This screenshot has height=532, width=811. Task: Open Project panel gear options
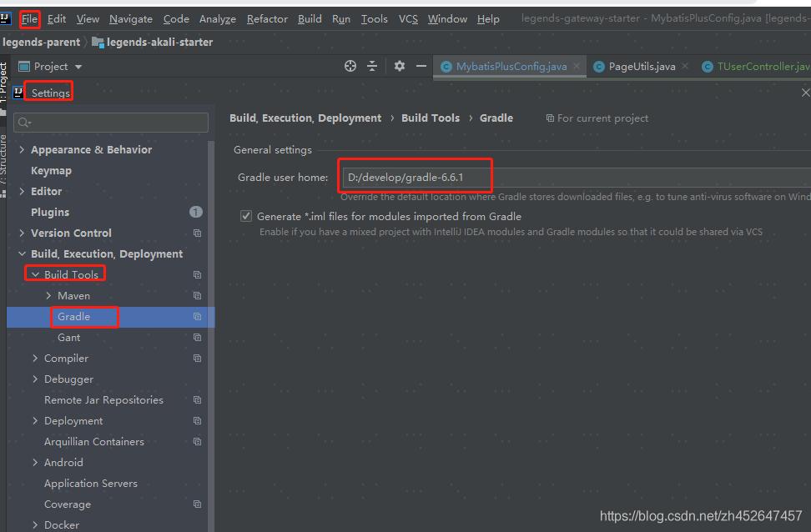point(399,67)
